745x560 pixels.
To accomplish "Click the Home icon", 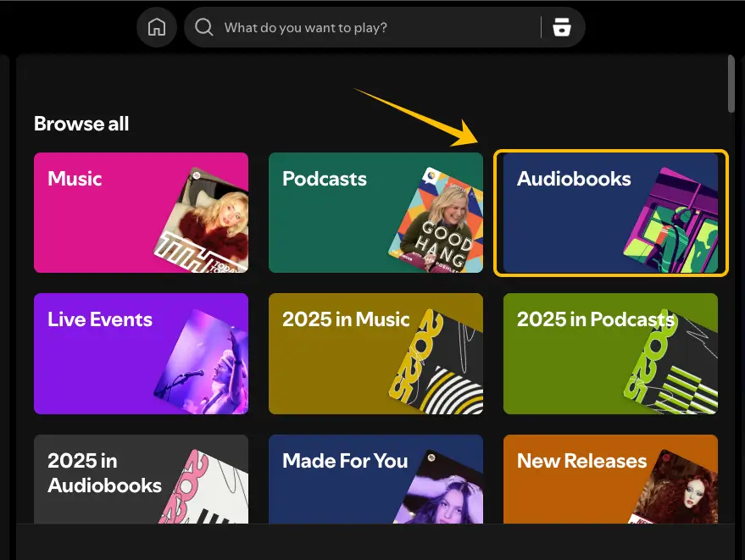I will pyautogui.click(x=156, y=26).
